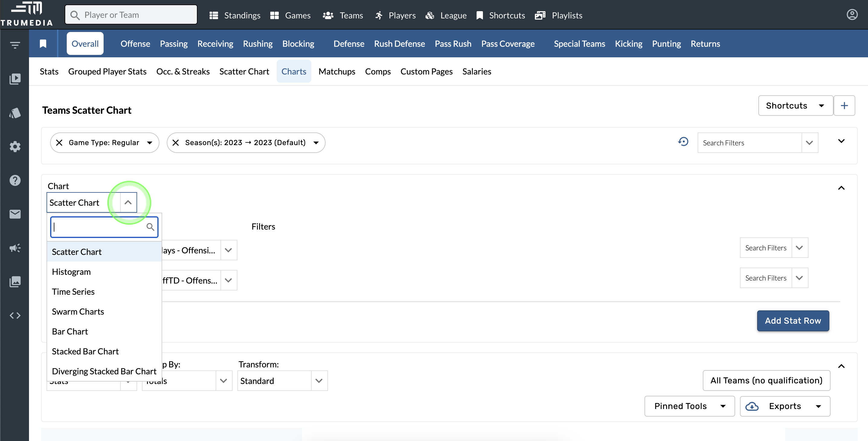Viewport: 868px width, 441px height.
Task: Click the sidebar filter lines icon
Action: point(15,45)
